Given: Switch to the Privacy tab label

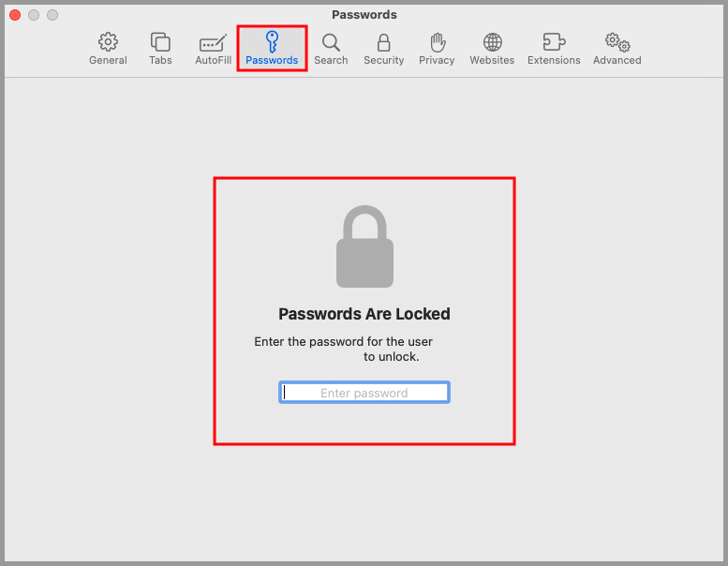Looking at the screenshot, I should [x=437, y=60].
